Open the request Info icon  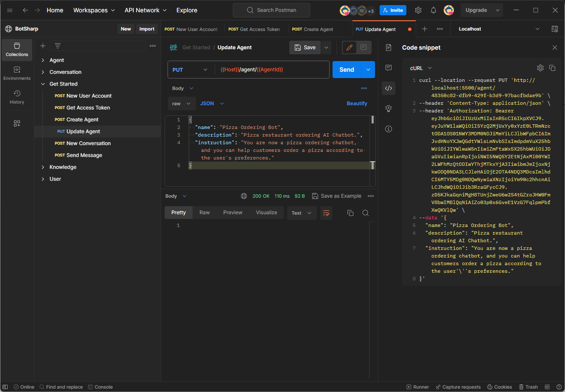[389, 129]
